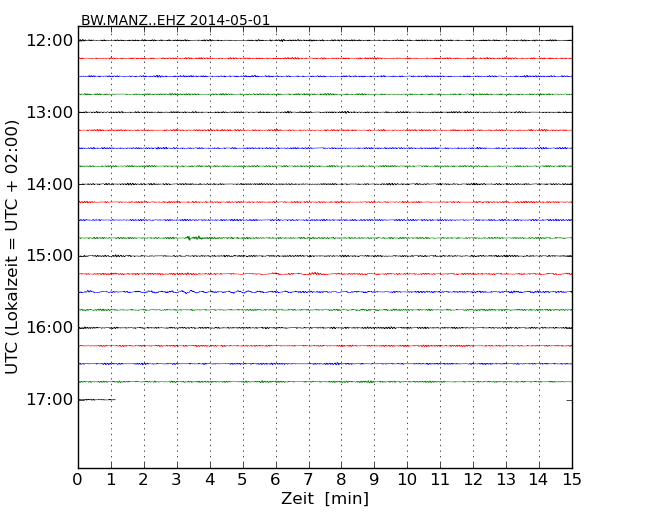
Task: Click the green seismic spike near minute 3
Action: [x=194, y=238]
